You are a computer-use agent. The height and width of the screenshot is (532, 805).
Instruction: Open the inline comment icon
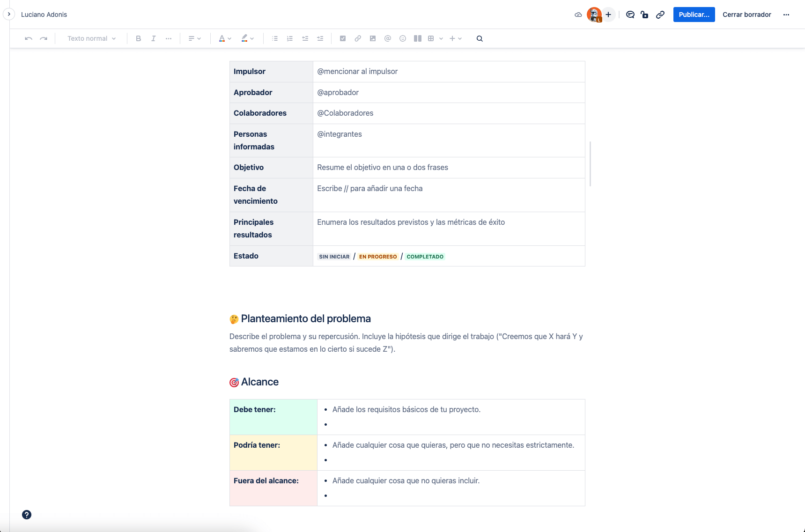pyautogui.click(x=630, y=15)
